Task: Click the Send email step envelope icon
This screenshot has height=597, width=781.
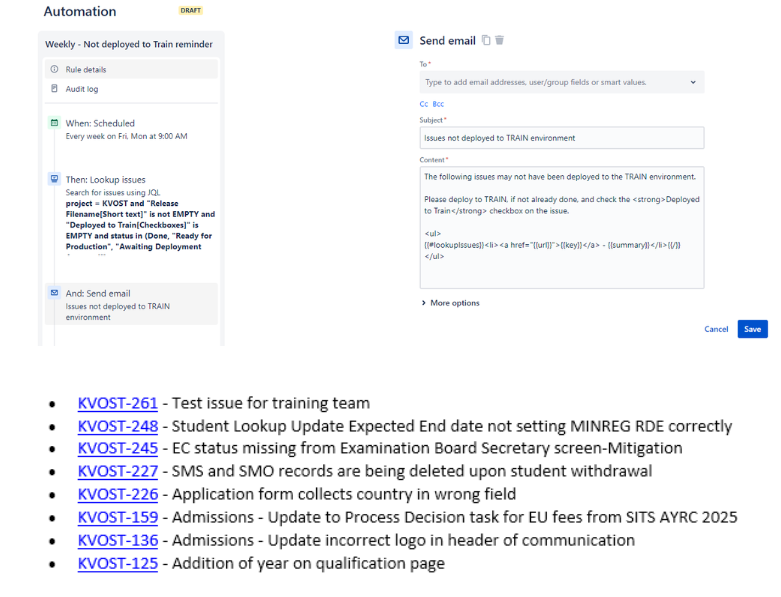Action: (54, 293)
